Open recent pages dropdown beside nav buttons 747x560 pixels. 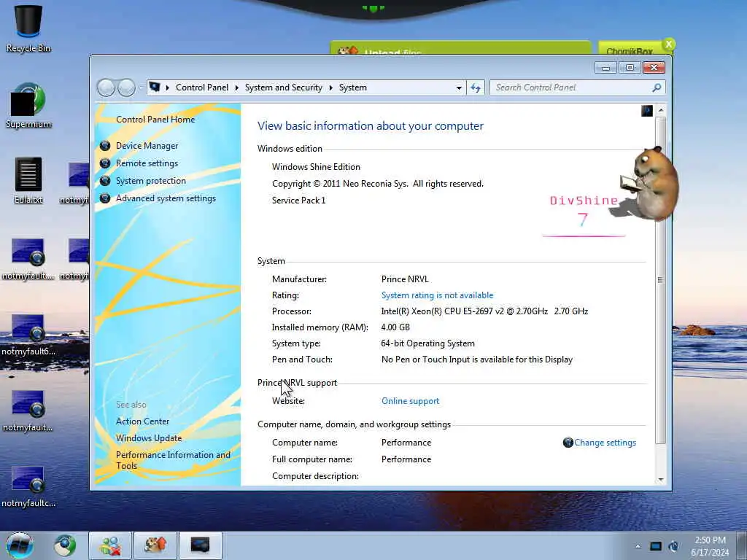[x=140, y=88]
